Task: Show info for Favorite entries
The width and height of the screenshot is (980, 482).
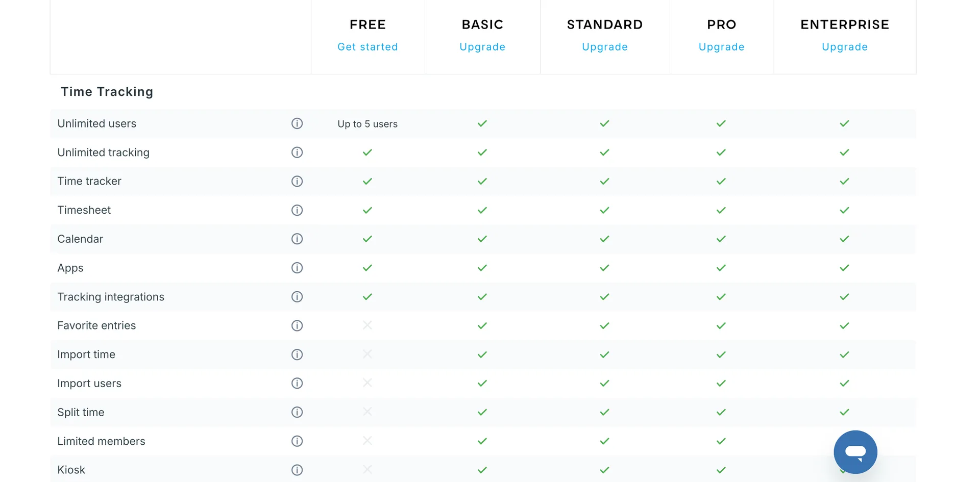Action: point(297,325)
